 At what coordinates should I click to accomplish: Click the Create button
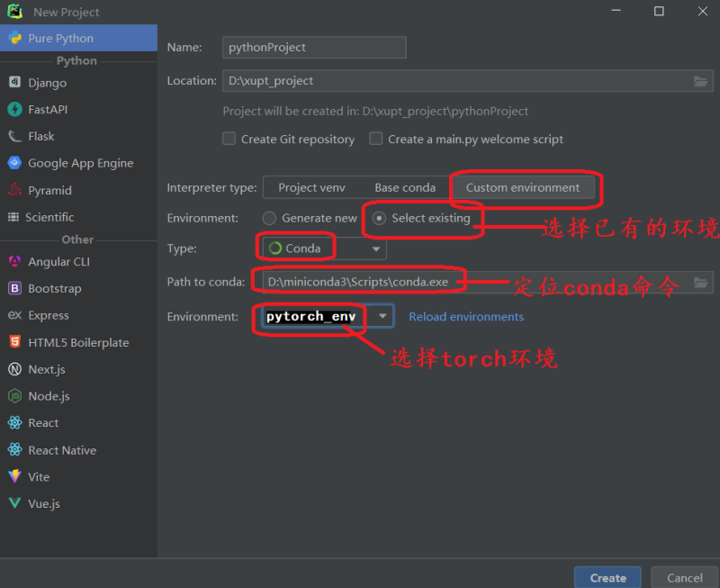click(x=607, y=577)
